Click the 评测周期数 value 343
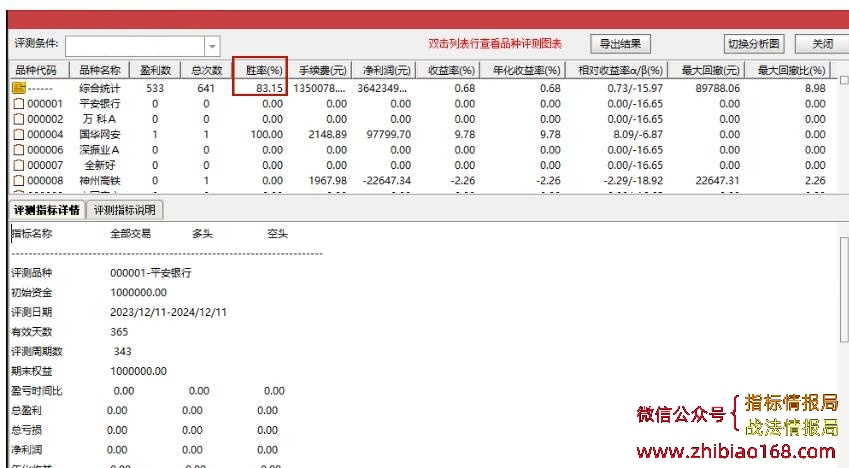This screenshot has width=849, height=468. (122, 351)
